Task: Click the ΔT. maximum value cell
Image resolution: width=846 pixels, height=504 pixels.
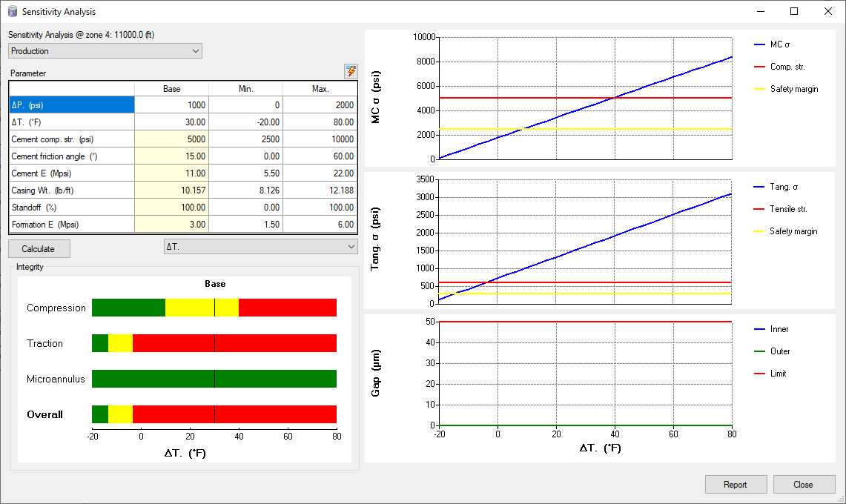Action: coord(320,122)
